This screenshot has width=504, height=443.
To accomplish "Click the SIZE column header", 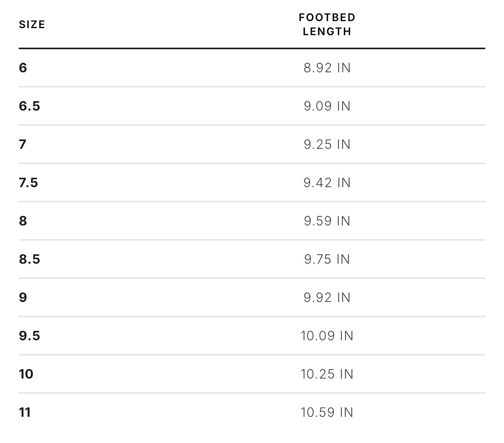I will point(32,25).
